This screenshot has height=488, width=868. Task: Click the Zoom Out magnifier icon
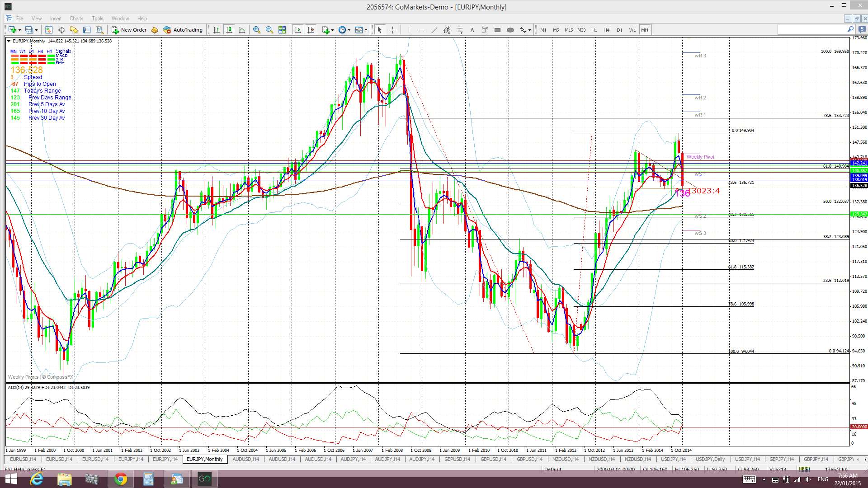269,30
